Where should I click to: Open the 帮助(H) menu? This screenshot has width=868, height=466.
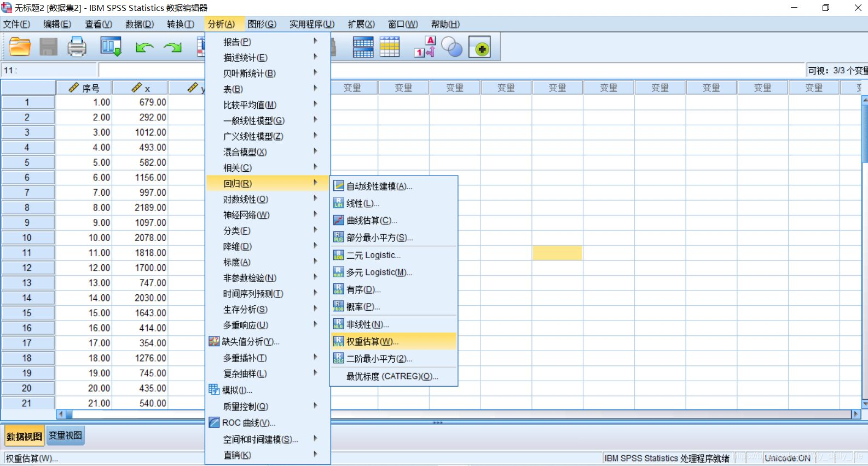pos(445,24)
